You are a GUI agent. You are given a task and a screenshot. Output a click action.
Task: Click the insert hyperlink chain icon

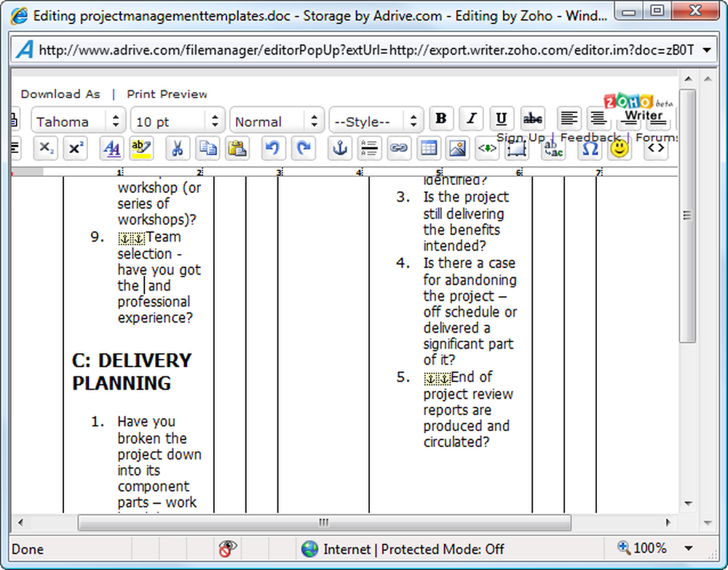pos(398,149)
